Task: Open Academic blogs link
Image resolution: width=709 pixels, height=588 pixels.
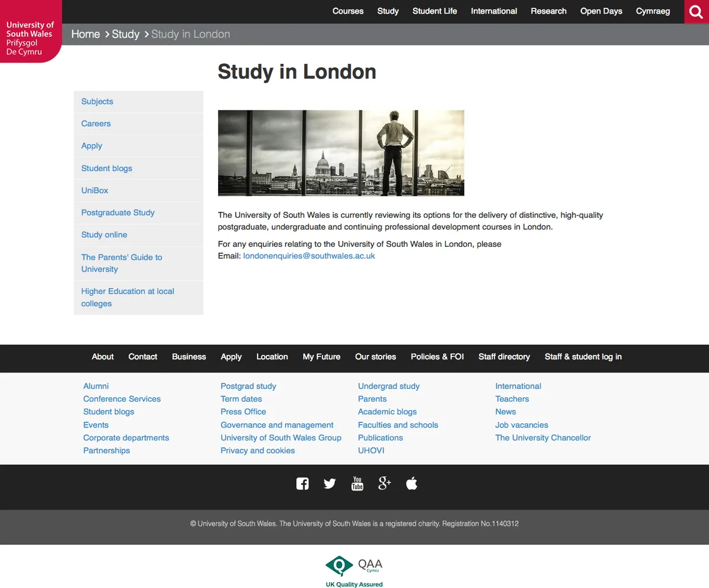Action: (x=388, y=412)
